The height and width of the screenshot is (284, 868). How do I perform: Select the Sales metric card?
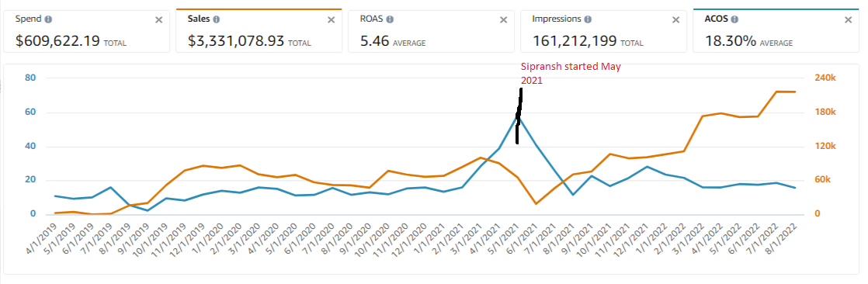coord(259,31)
